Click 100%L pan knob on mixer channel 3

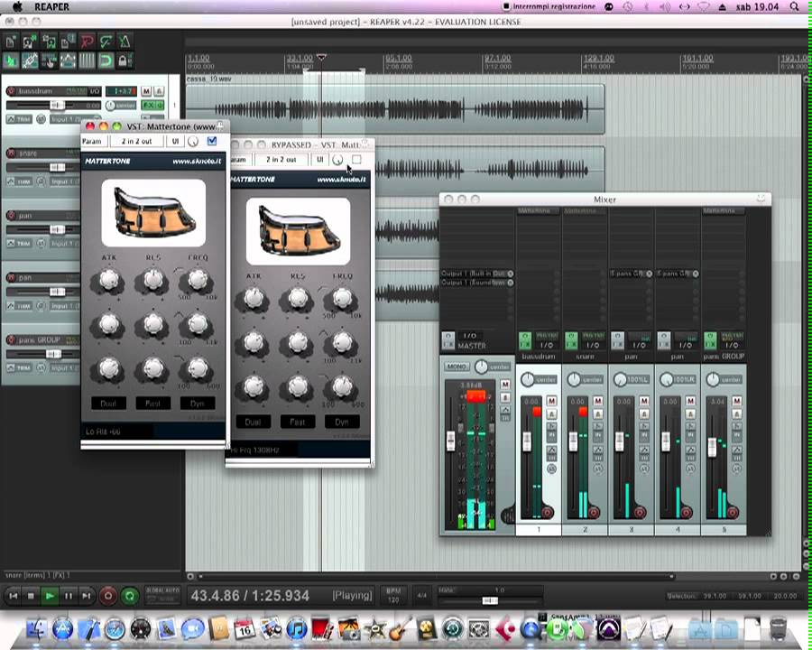tap(620, 380)
